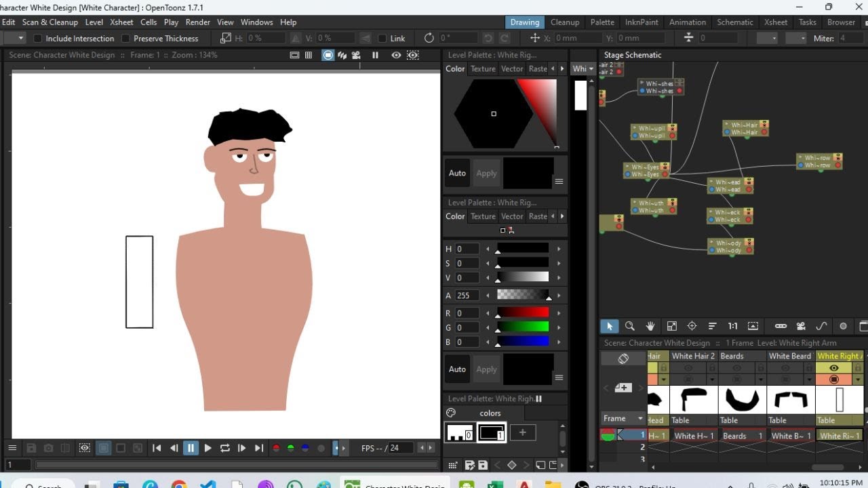Toggle the green channel button
The width and height of the screenshot is (868, 488).
291,448
